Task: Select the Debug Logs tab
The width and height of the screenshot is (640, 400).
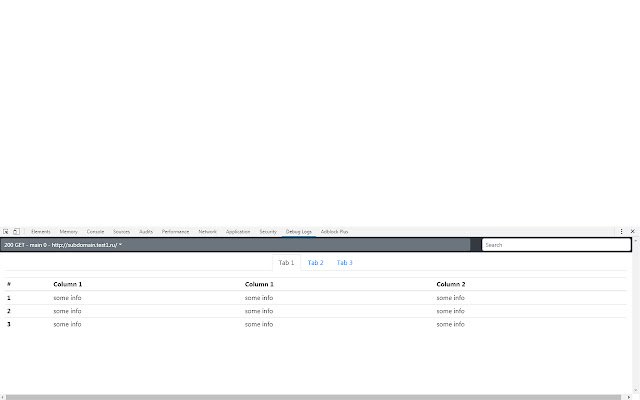Action: [299, 231]
